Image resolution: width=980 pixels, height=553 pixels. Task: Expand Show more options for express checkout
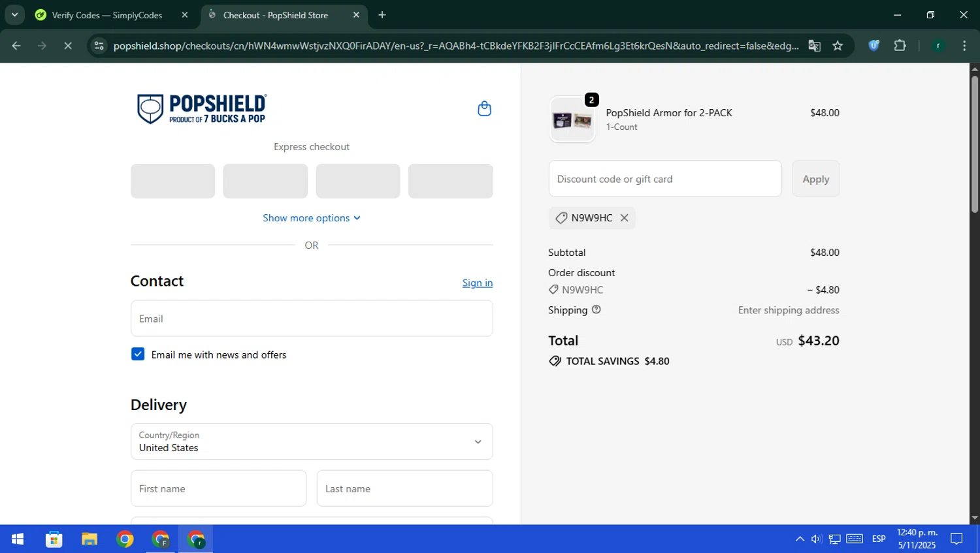click(312, 218)
